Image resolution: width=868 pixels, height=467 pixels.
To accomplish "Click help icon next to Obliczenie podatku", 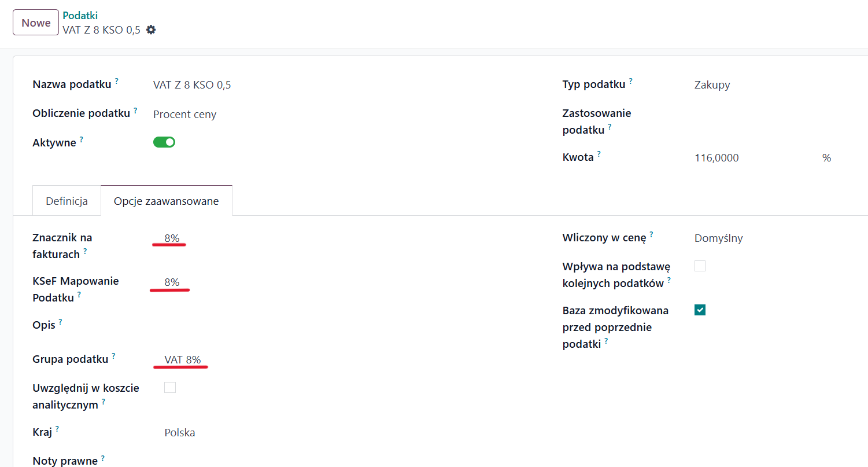I will click(135, 110).
